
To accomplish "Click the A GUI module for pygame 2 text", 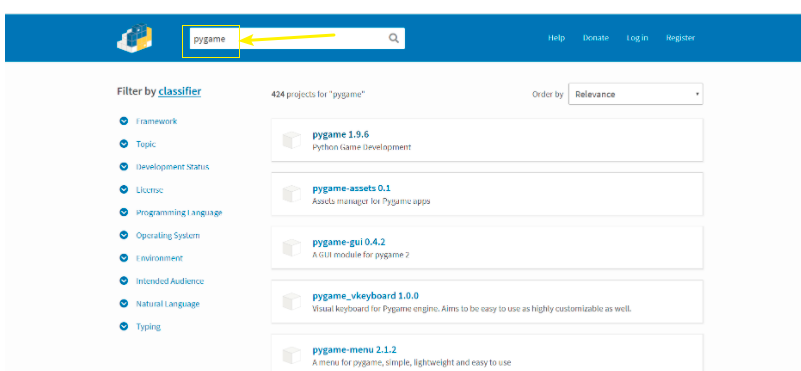I will [361, 255].
